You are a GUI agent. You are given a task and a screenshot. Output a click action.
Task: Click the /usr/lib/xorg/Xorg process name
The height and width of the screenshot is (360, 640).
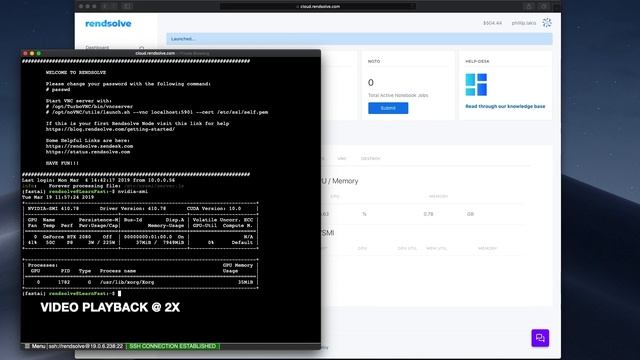(127, 282)
